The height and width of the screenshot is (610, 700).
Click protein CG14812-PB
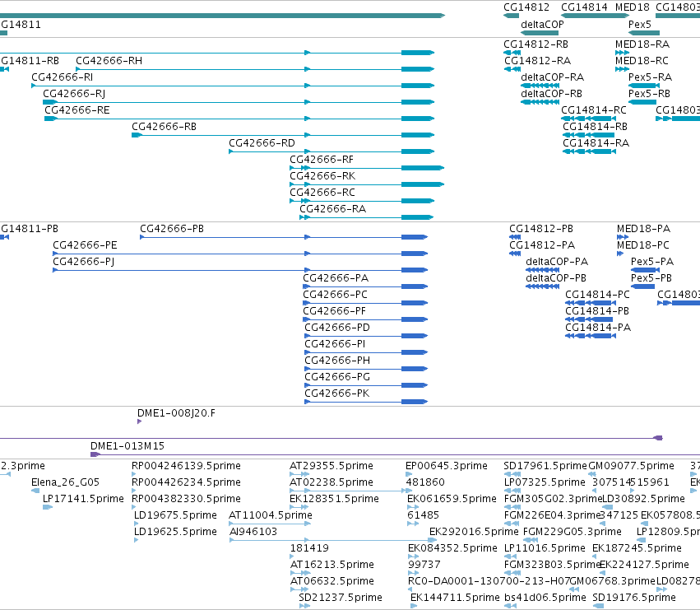[x=541, y=229]
